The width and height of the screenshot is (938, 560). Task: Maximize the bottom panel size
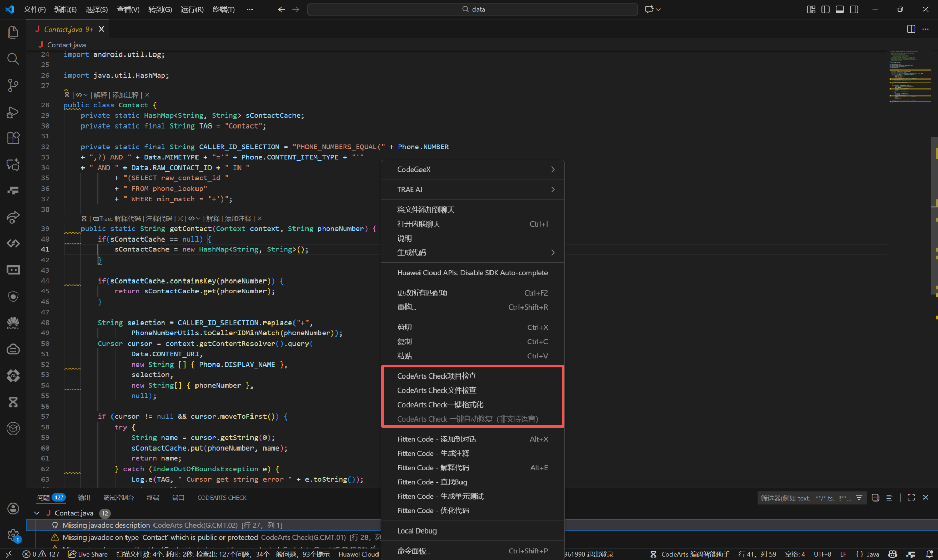click(x=911, y=498)
